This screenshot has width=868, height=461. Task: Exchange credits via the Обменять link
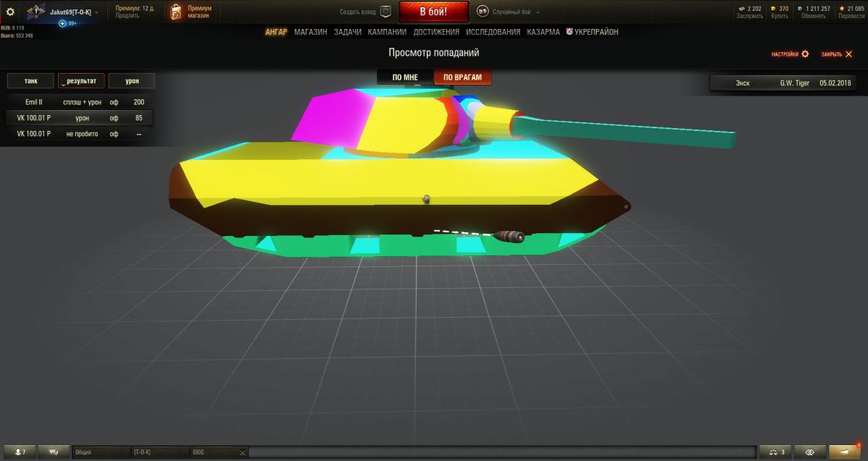814,16
